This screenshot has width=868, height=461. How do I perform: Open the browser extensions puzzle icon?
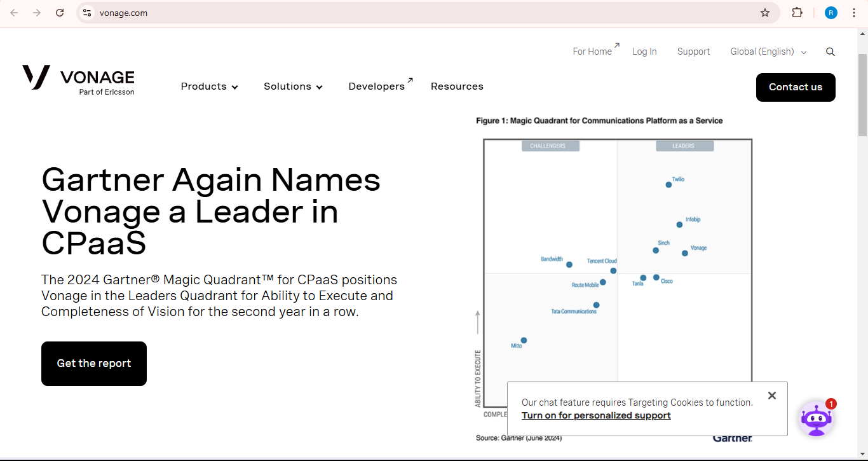pyautogui.click(x=797, y=13)
